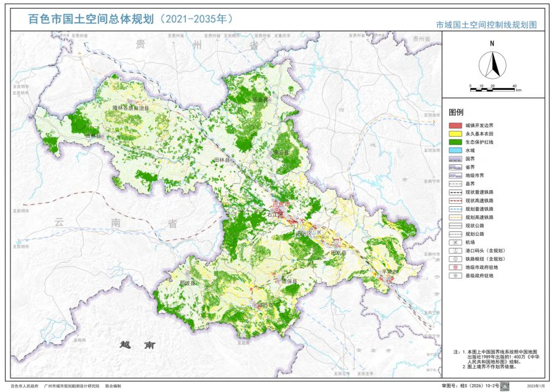Click the 德保县 label on the map

tap(289, 281)
